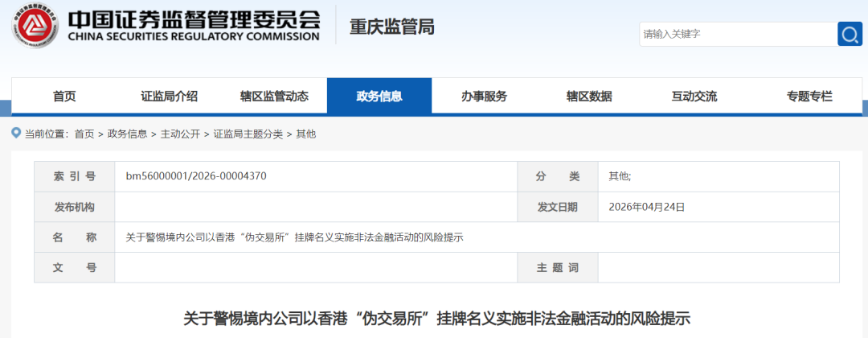Open the 办事服务 navigation tab
This screenshot has height=338, width=868.
[x=485, y=97]
